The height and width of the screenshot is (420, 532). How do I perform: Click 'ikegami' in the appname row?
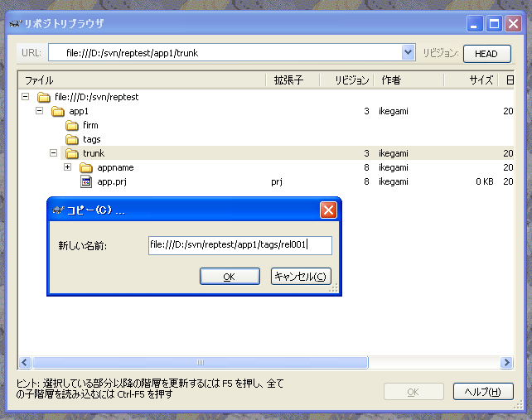[394, 167]
